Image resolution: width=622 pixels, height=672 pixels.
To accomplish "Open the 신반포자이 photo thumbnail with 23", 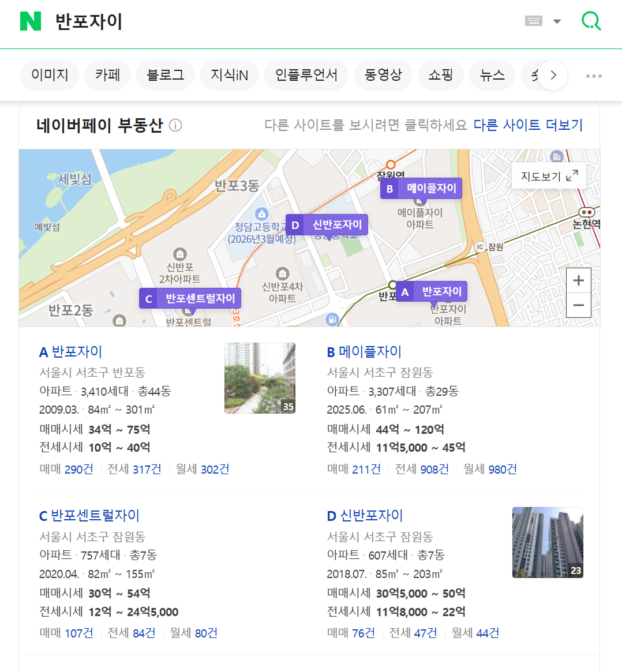I will 548,543.
